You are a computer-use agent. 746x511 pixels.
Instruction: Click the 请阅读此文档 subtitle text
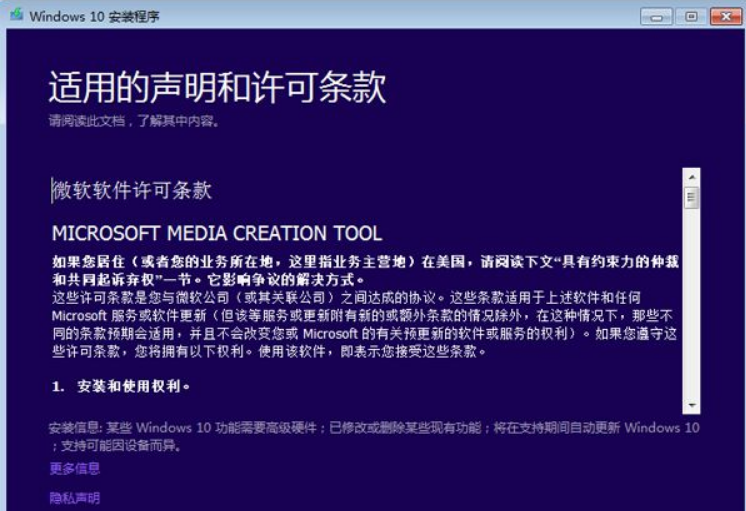(134, 121)
